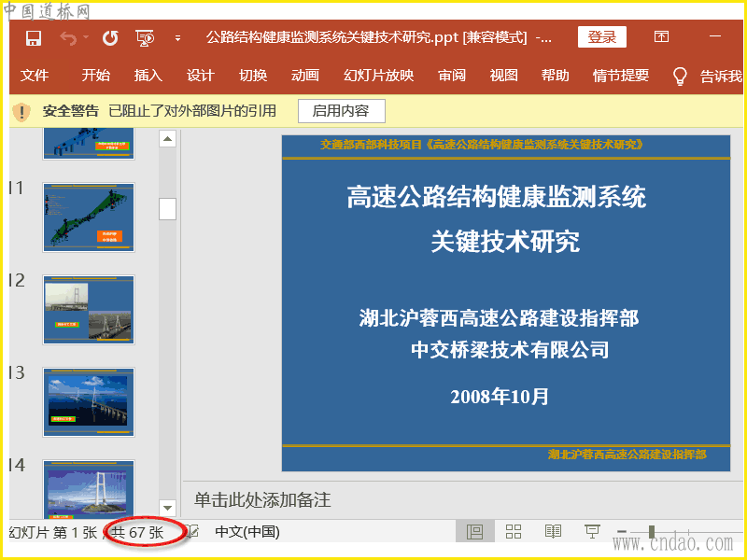Select slide 14 thumbnail

pos(89,489)
